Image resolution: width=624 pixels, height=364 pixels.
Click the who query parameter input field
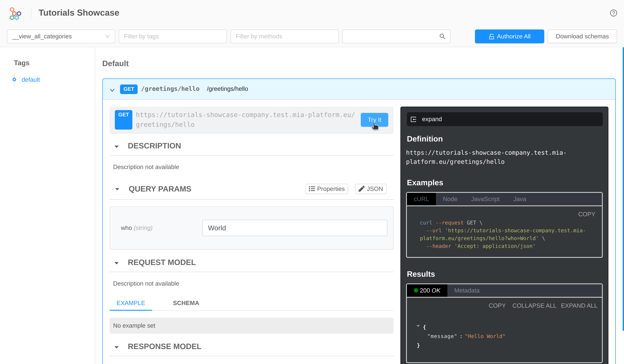coord(294,228)
